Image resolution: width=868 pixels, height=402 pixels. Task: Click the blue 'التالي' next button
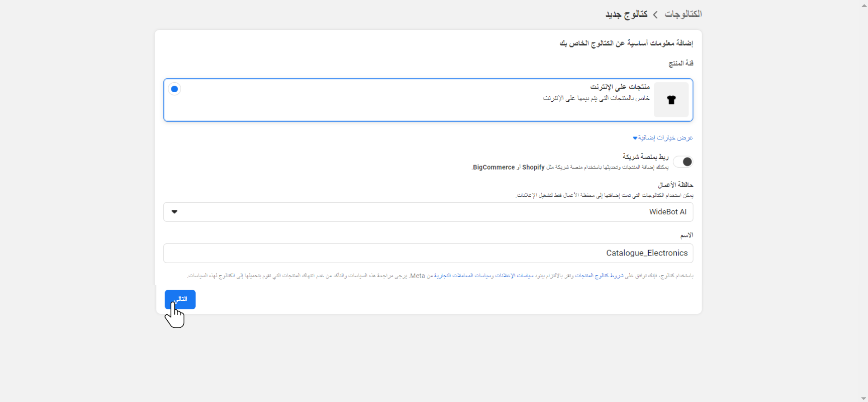(180, 299)
